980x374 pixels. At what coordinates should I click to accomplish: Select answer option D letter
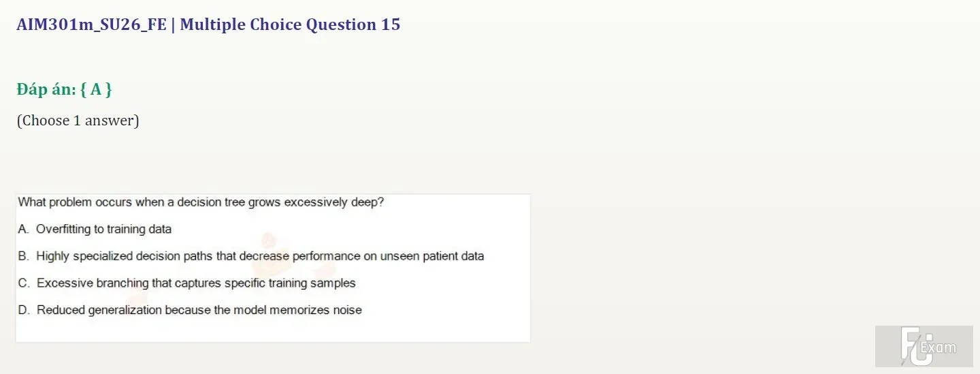pyautogui.click(x=24, y=311)
